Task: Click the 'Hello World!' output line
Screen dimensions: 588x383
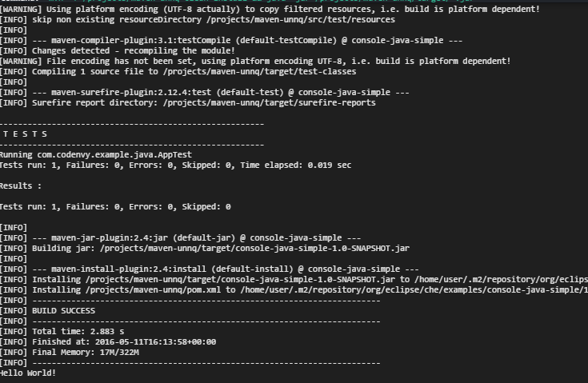Action: (x=28, y=373)
